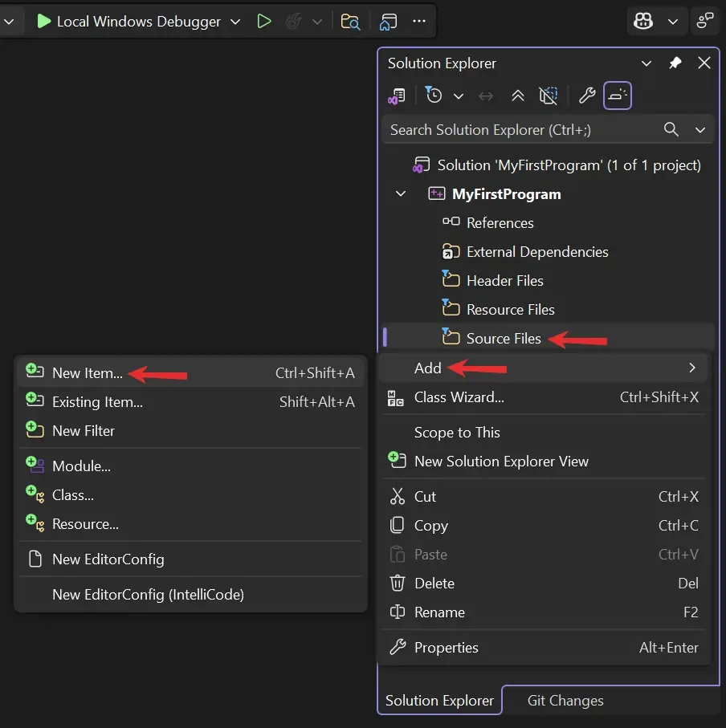Expand the Copilot dropdown arrow
726x728 pixels.
point(672,22)
